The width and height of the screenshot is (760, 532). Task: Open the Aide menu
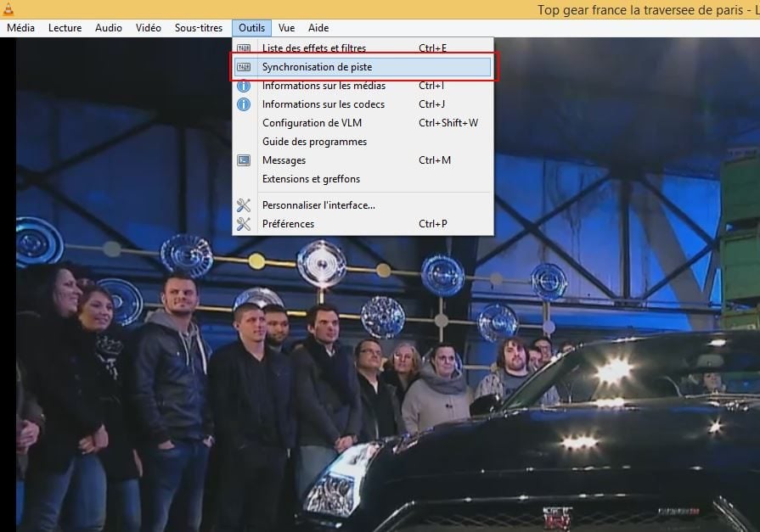(318, 28)
